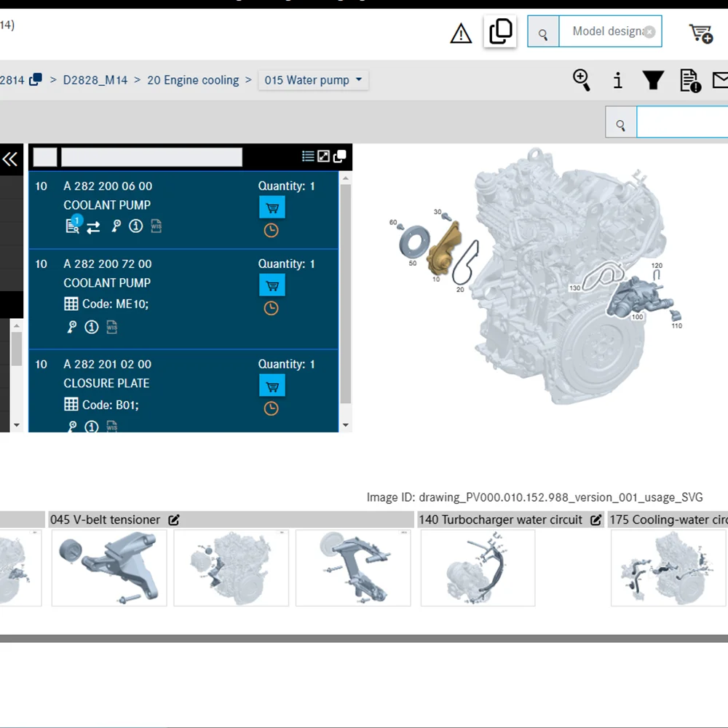The width and height of the screenshot is (728, 728).
Task: Open the filter funnel icon
Action: tap(653, 80)
